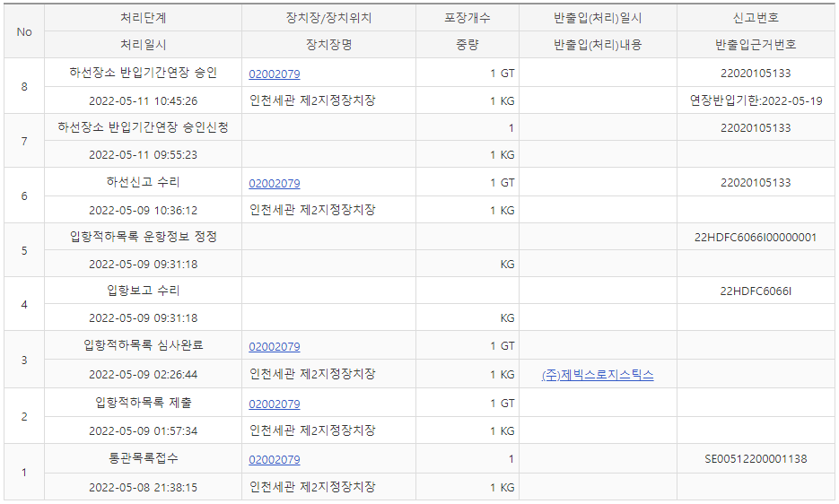This screenshot has width=839, height=504.
Task: Click '연장반입기한:2022-05-19' cell
Action: 756,100
